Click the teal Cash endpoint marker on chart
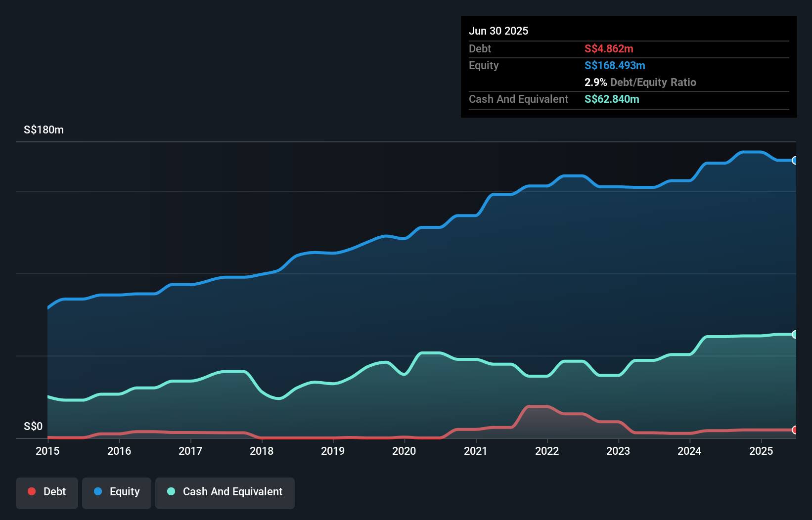 tap(795, 335)
